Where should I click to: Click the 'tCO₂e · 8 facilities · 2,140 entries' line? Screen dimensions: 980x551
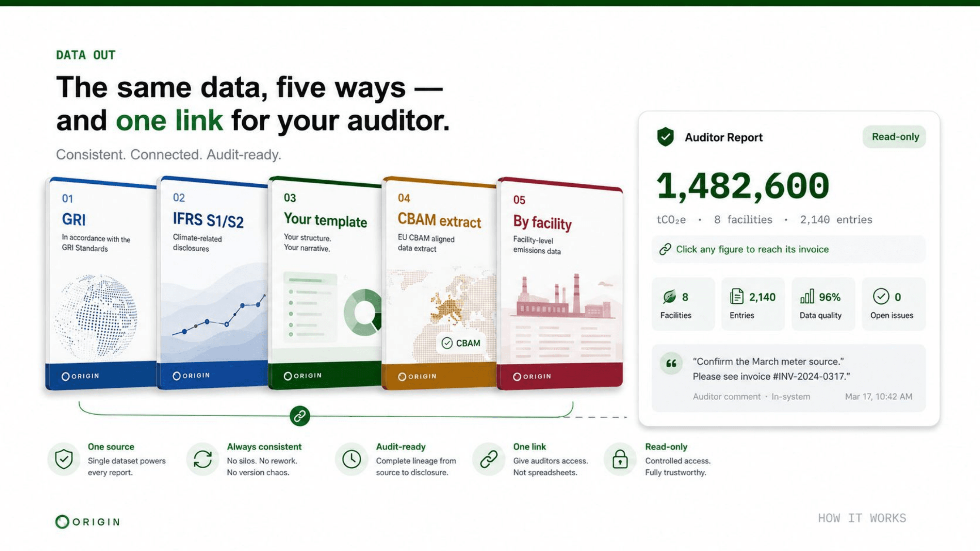764,220
